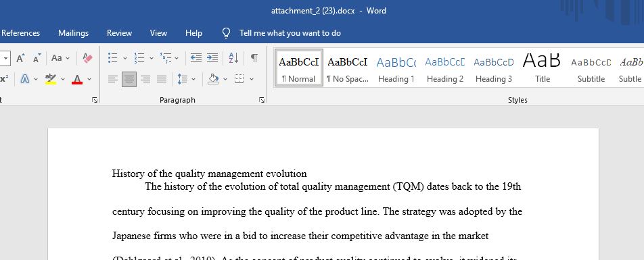Increase paragraph indent

(x=212, y=58)
